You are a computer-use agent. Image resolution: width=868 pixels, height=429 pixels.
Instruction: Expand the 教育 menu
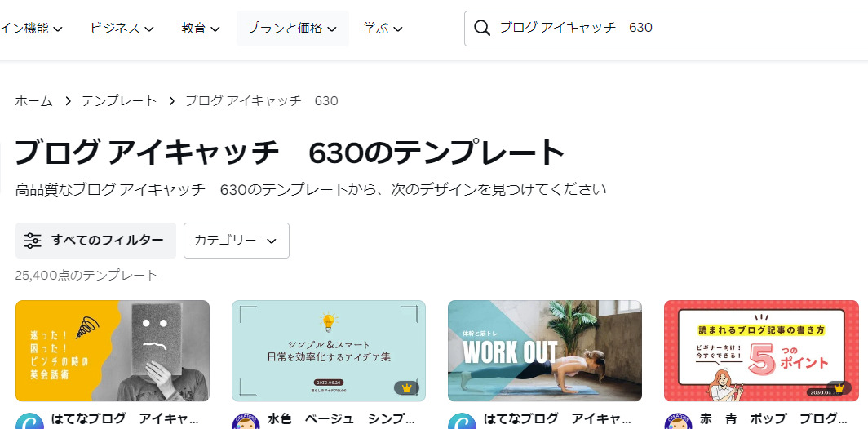[201, 29]
